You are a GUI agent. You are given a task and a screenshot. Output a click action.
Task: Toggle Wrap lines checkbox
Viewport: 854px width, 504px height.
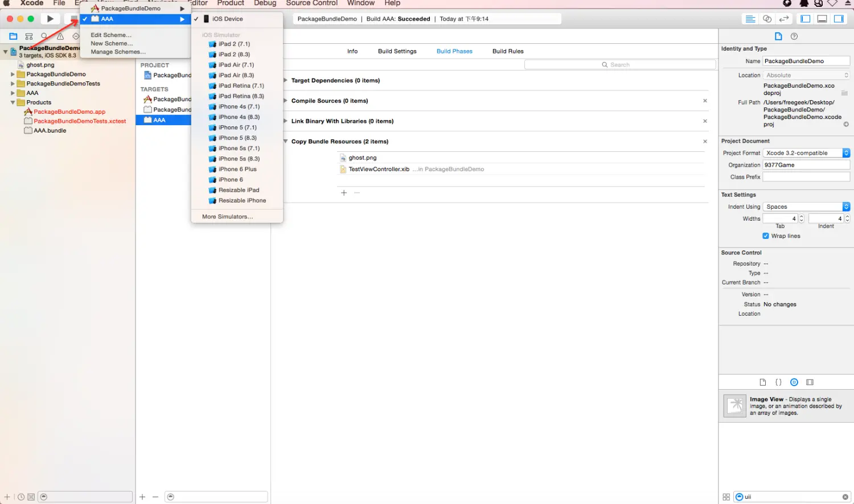coord(766,236)
